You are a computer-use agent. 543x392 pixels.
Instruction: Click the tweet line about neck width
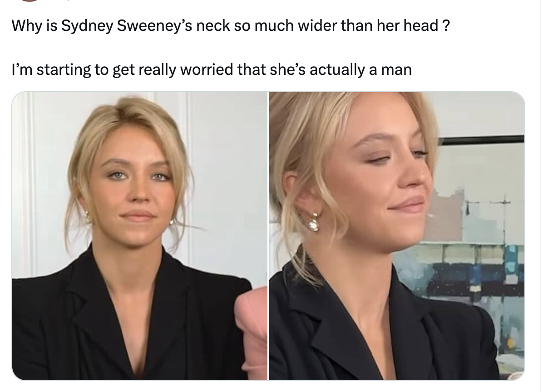click(231, 26)
